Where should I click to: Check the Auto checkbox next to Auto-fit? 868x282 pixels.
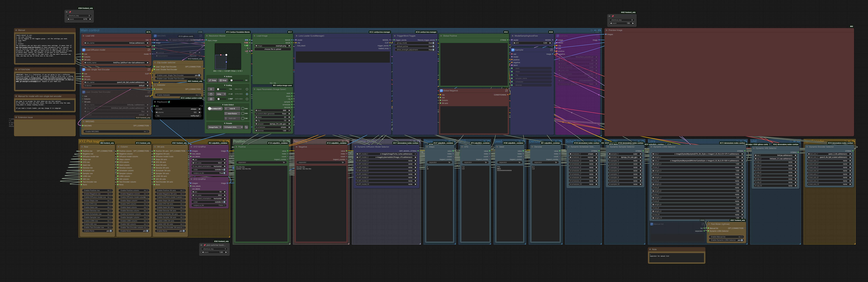[243, 109]
